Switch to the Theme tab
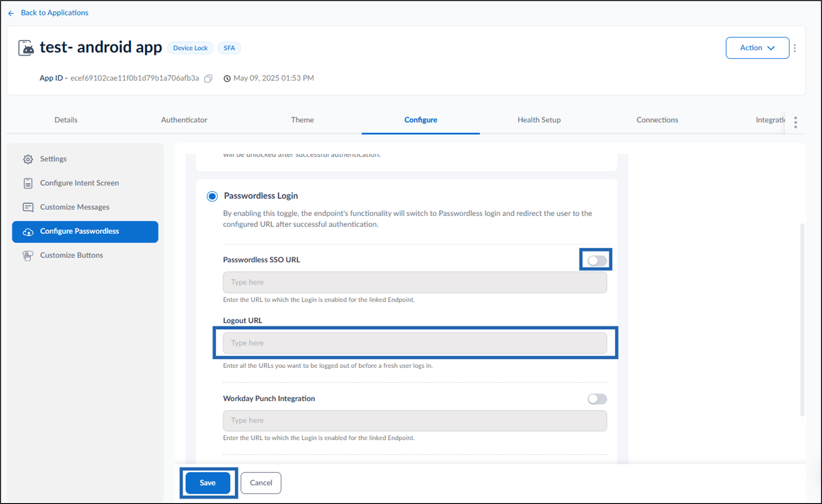 pos(302,120)
